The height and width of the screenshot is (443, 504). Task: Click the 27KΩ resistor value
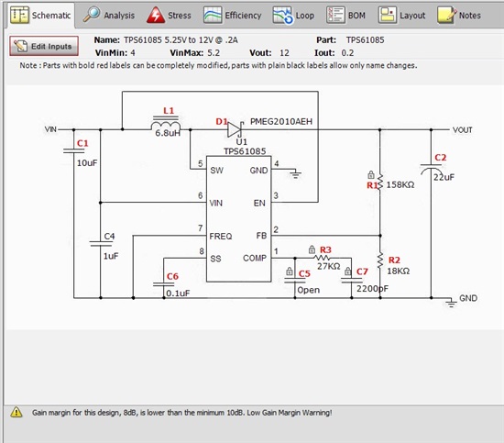coord(328,266)
